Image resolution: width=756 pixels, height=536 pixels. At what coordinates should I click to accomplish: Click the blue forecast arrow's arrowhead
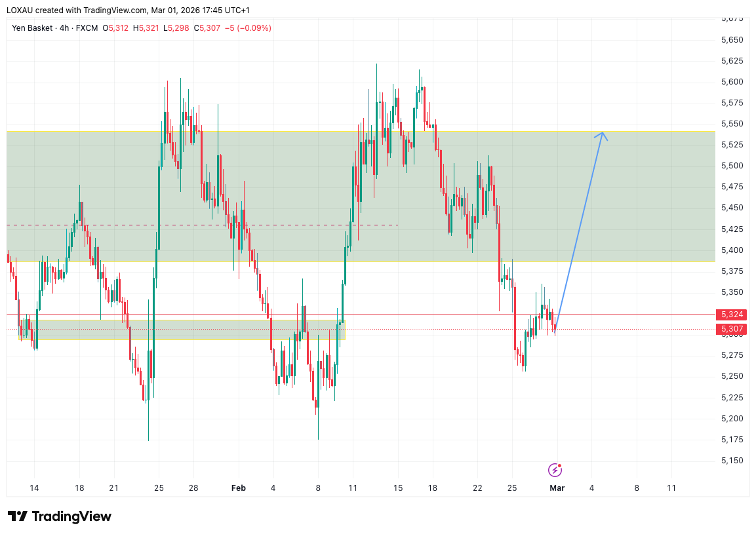click(x=603, y=135)
